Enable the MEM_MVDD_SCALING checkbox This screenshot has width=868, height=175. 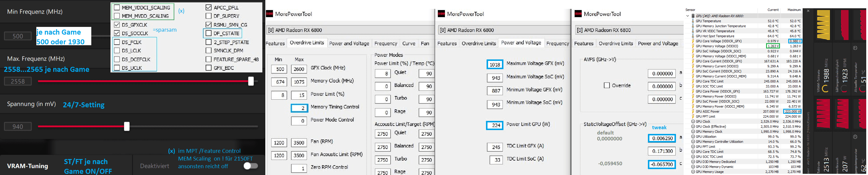tap(117, 16)
